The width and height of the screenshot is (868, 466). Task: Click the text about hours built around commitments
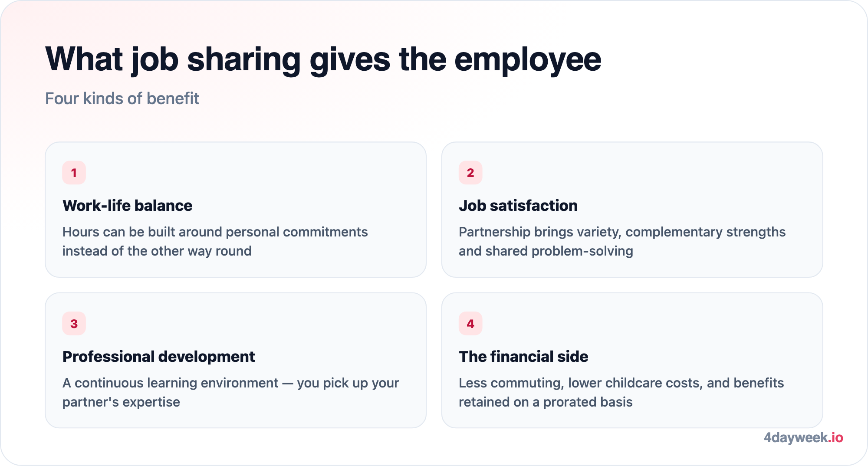pos(215,241)
